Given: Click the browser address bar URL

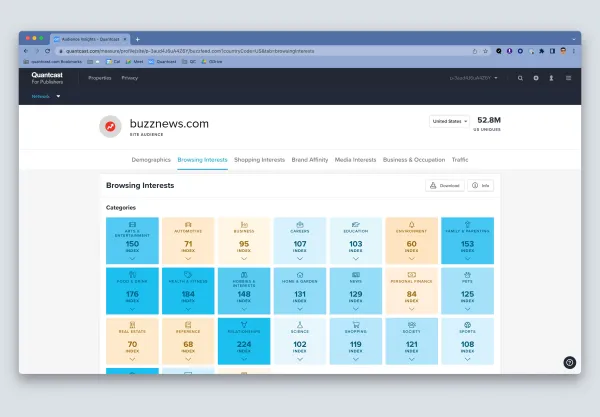Looking at the screenshot, I should pos(190,51).
